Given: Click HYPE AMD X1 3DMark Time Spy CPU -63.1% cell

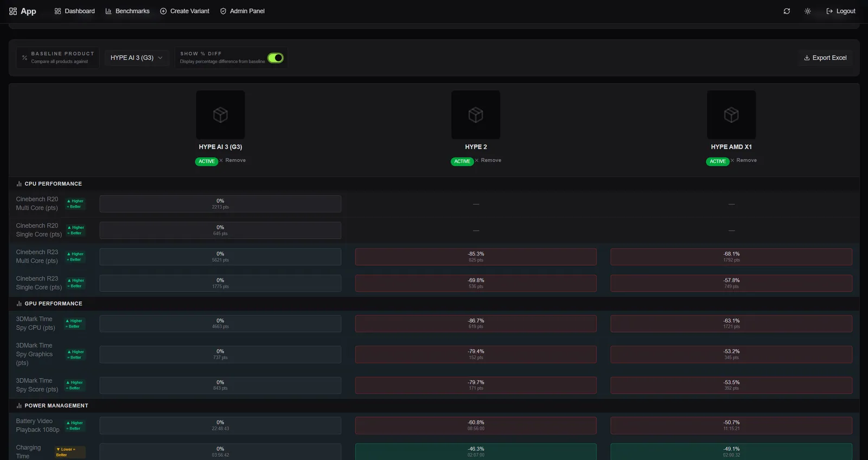Looking at the screenshot, I should 731,324.
